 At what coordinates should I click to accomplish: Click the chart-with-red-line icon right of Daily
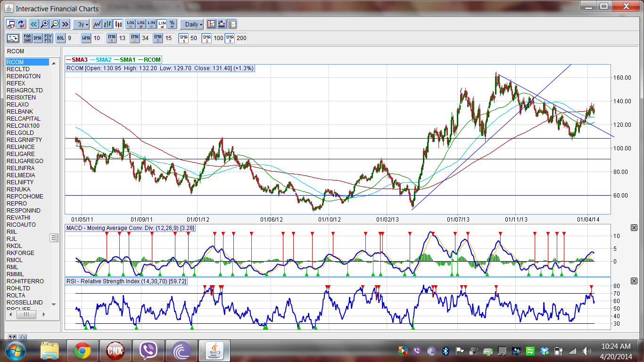click(x=211, y=24)
